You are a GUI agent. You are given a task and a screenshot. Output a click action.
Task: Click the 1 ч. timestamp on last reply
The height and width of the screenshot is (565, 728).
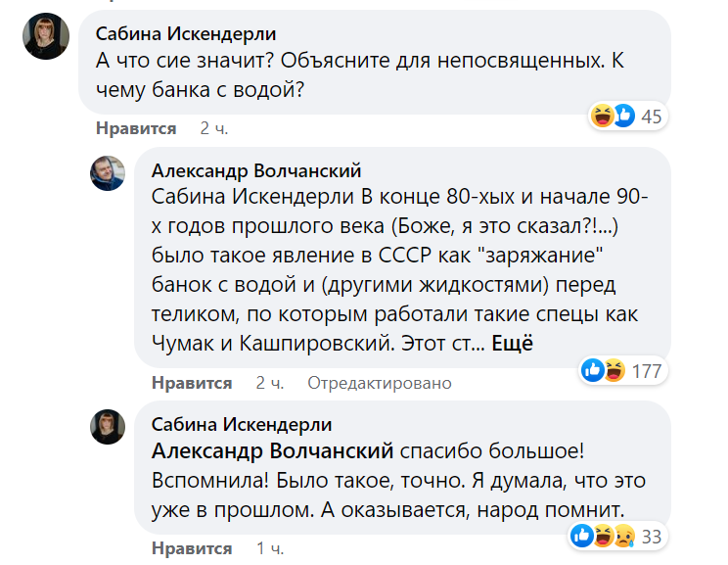[270, 548]
